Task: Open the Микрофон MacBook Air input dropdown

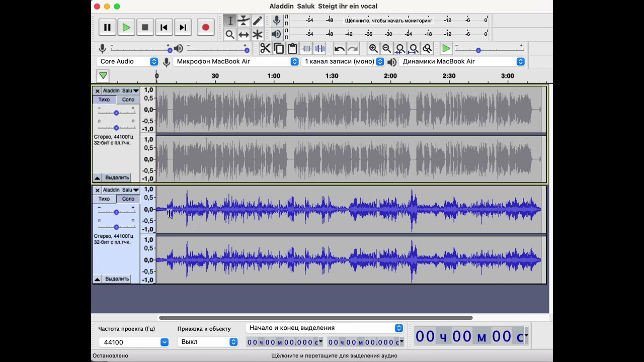Action: (236, 61)
